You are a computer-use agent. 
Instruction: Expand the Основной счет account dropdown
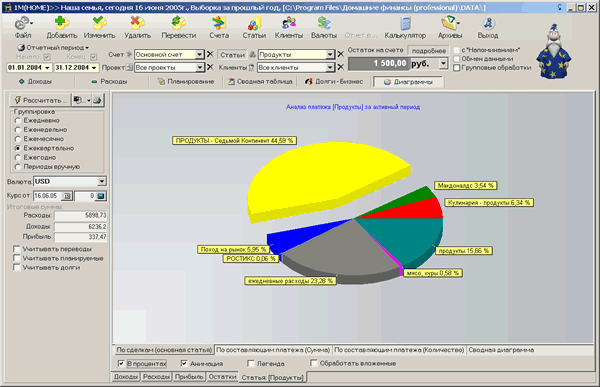199,55
